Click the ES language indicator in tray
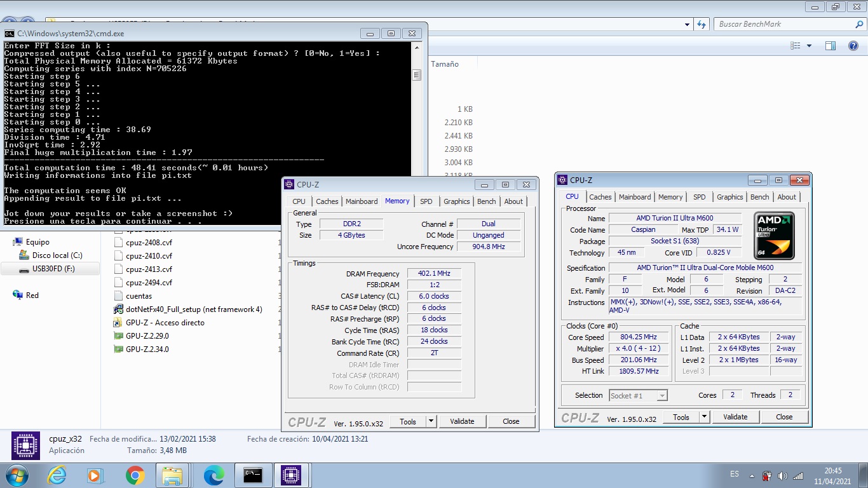Image resolution: width=868 pixels, height=488 pixels. [735, 474]
